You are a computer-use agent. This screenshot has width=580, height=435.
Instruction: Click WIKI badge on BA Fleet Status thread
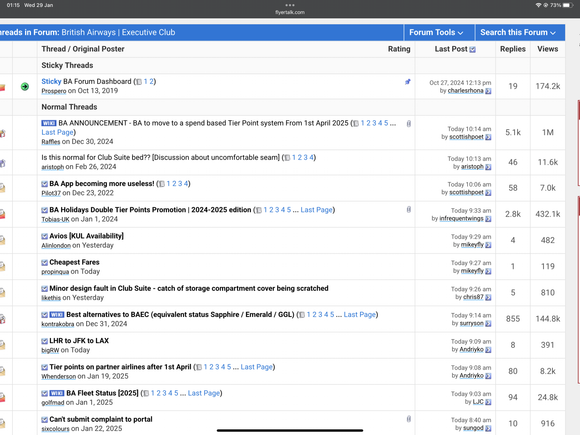(x=57, y=393)
